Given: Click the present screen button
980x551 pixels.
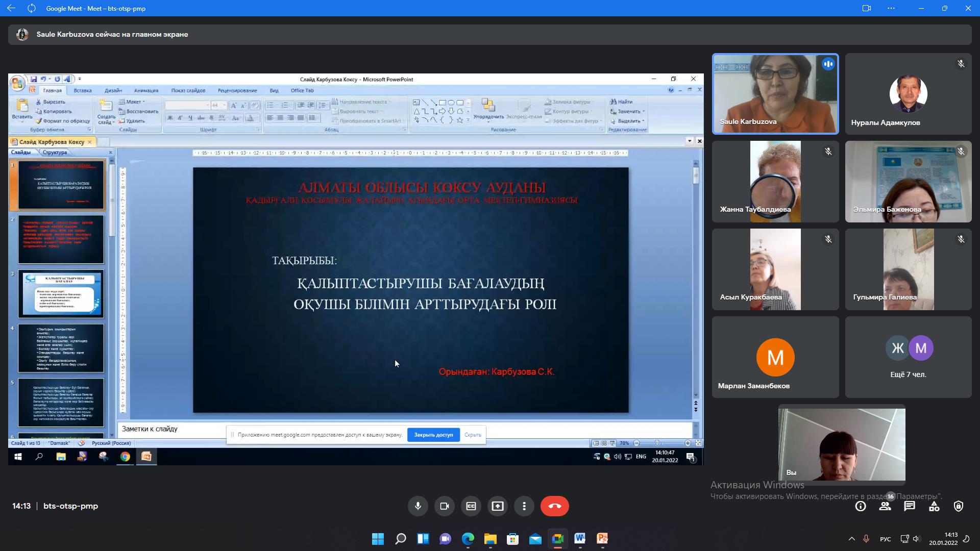Looking at the screenshot, I should (498, 506).
